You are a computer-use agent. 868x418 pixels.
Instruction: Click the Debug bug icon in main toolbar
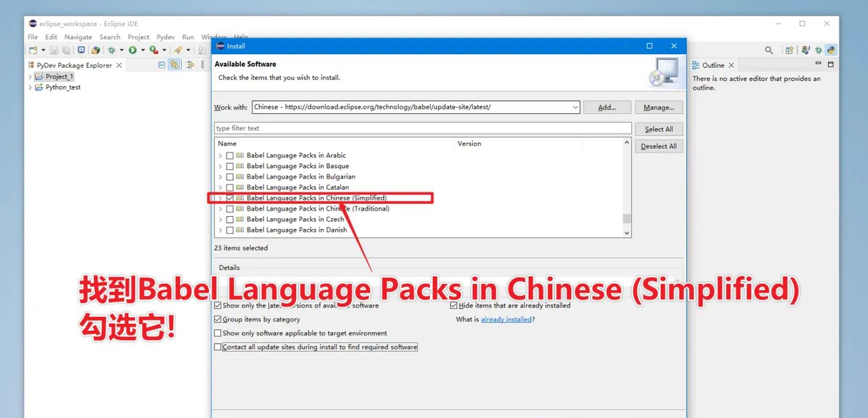coord(112,50)
